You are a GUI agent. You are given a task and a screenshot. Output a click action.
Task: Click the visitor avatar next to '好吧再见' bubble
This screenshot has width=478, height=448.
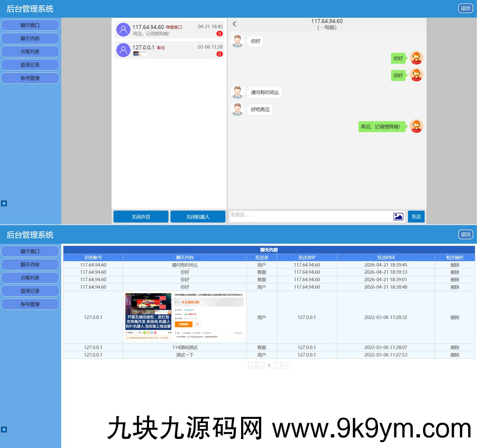click(x=237, y=109)
